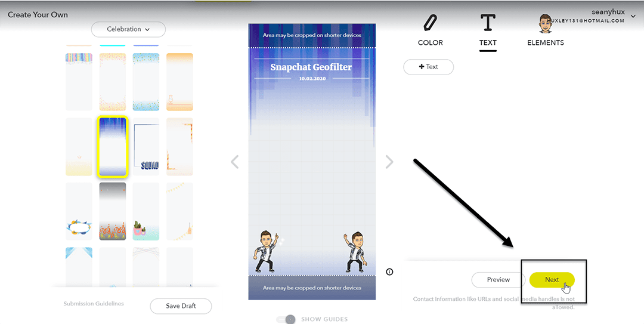Viewport: 644px width, 324px height.
Task: Click the info icon beside the preview
Action: (x=389, y=271)
